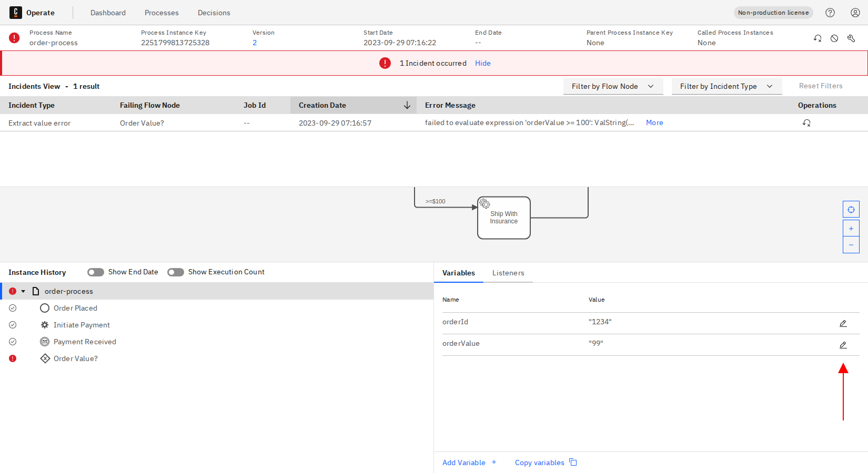Click Add Variable button

tap(469, 462)
